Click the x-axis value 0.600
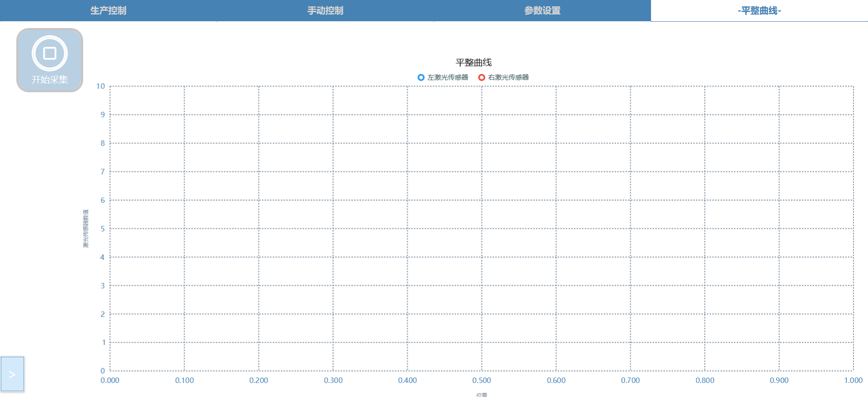Screen dimensions: 868x397 coord(556,380)
